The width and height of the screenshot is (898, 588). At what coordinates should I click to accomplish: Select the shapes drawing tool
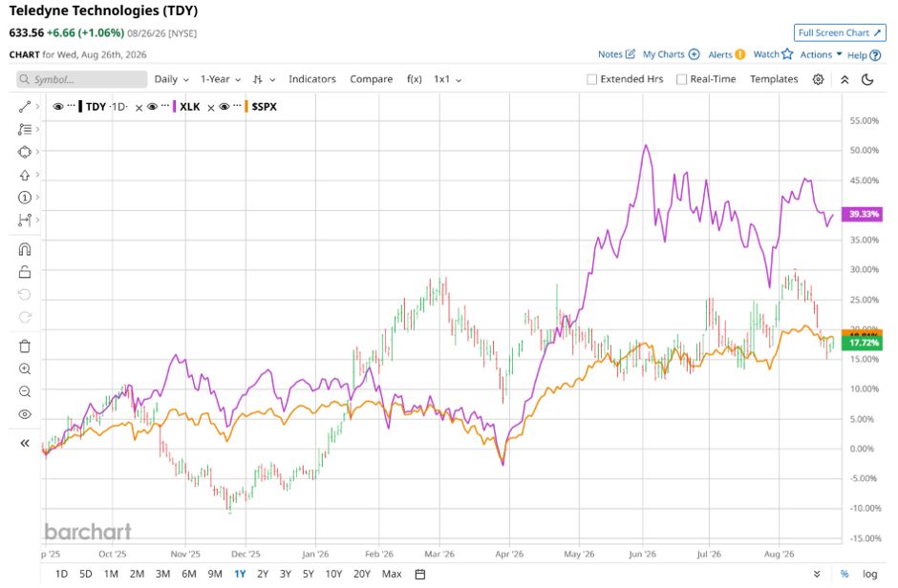tap(24, 152)
